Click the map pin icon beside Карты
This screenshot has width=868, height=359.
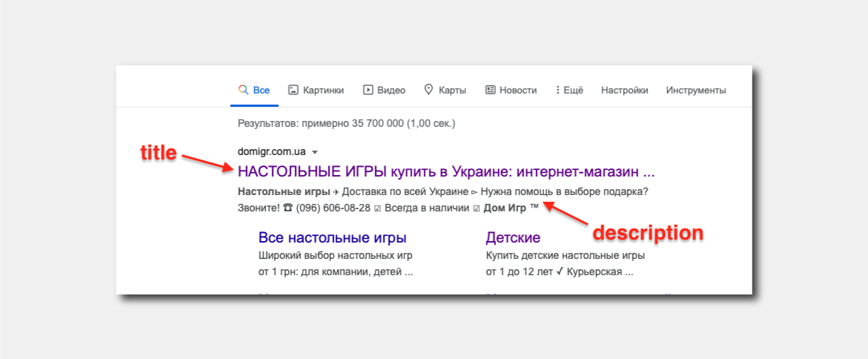[428, 90]
